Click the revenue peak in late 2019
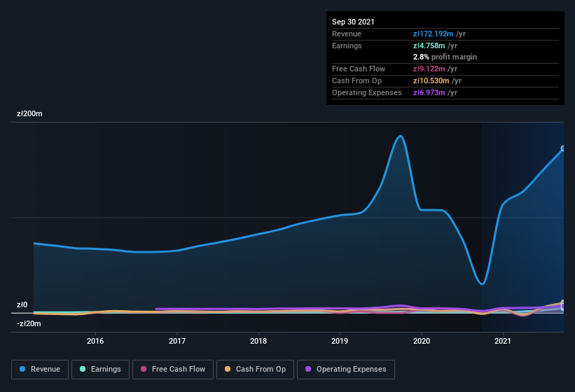Image resolution: width=575 pixels, height=392 pixels. tap(401, 136)
